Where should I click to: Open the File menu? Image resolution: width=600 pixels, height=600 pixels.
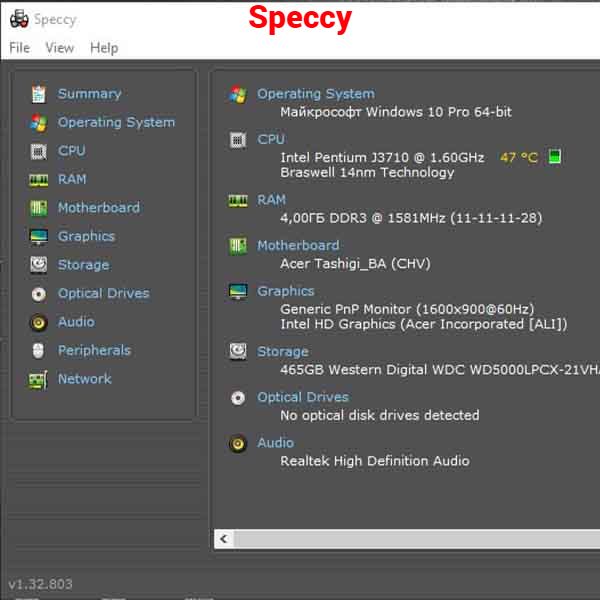click(x=20, y=48)
